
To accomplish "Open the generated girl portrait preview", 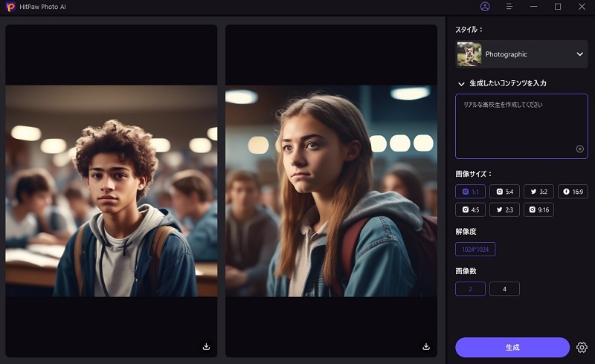I will 331,191.
